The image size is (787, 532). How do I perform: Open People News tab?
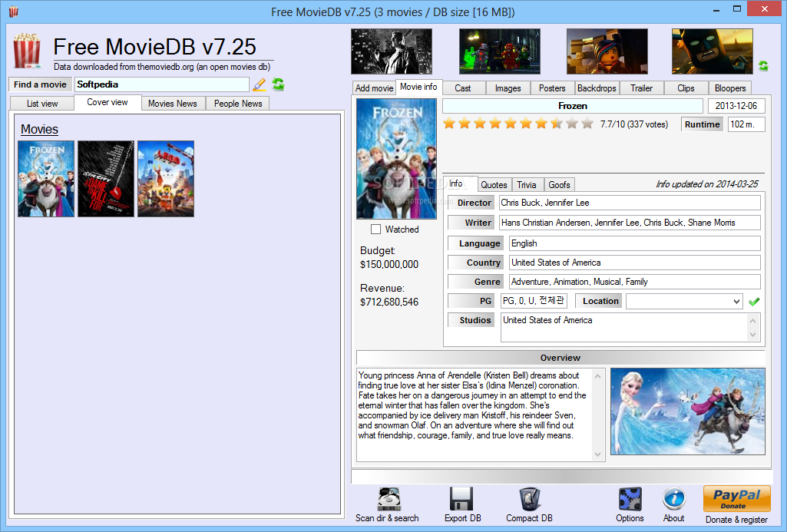[238, 104]
